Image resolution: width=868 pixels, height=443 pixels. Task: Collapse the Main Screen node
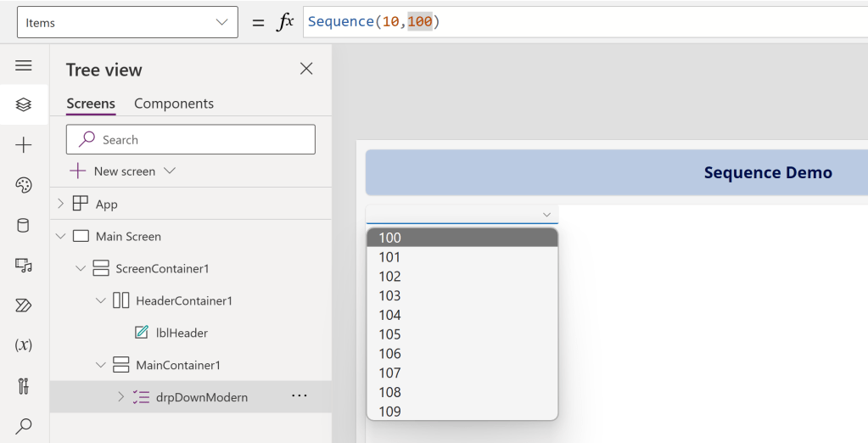pyautogui.click(x=60, y=237)
